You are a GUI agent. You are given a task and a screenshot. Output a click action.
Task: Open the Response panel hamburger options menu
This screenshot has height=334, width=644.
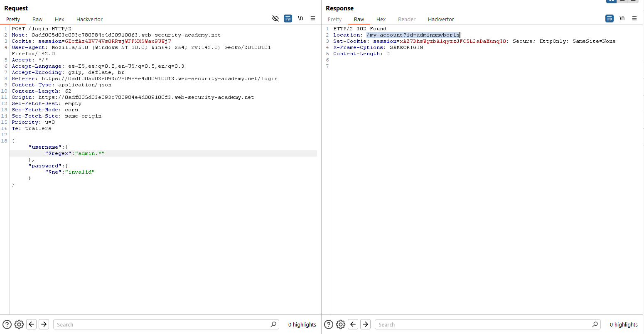(634, 18)
